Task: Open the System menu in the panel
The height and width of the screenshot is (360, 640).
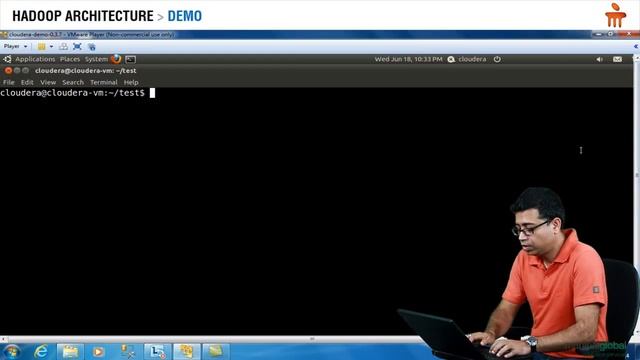Action: pos(96,59)
